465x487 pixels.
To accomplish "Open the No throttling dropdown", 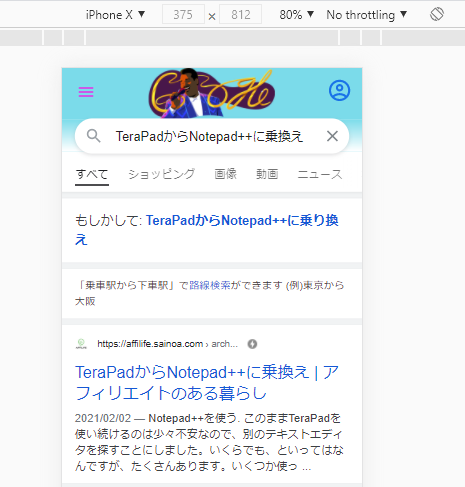I will [367, 15].
